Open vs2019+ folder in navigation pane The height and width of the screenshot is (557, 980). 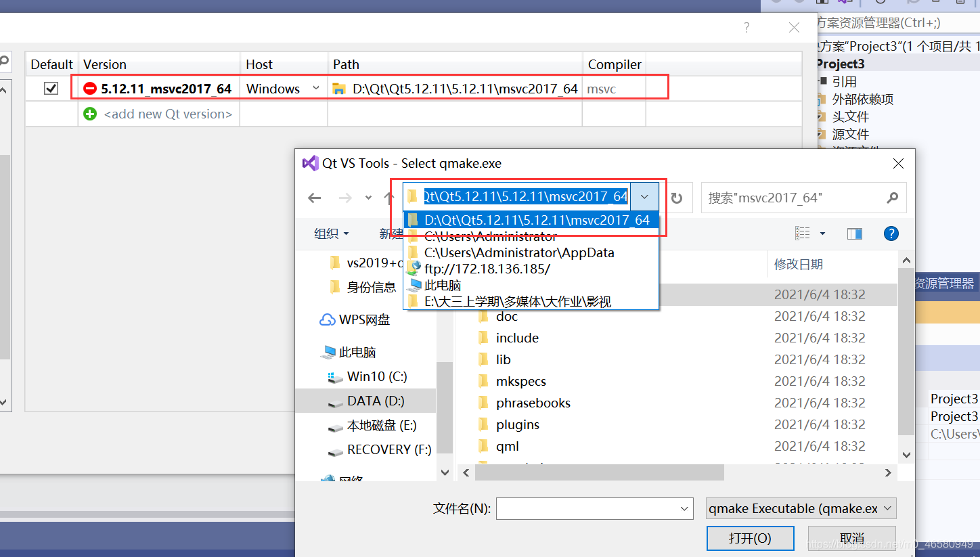[x=366, y=263]
